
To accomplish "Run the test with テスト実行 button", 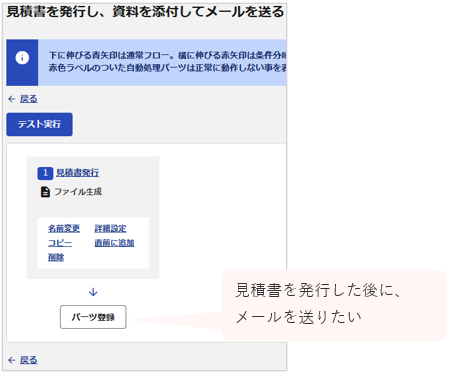I will click(x=39, y=124).
